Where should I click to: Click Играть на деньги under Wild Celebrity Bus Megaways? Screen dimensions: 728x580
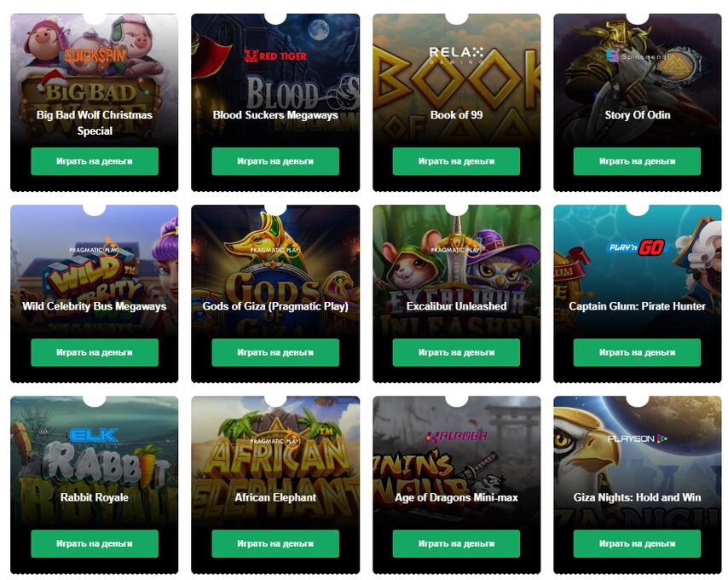[95, 352]
